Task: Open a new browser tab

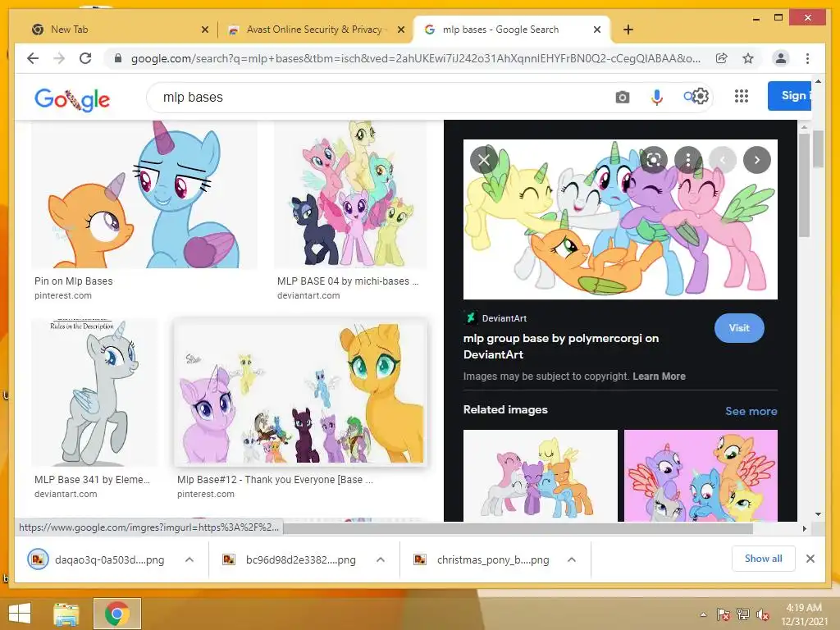Action: click(x=628, y=30)
